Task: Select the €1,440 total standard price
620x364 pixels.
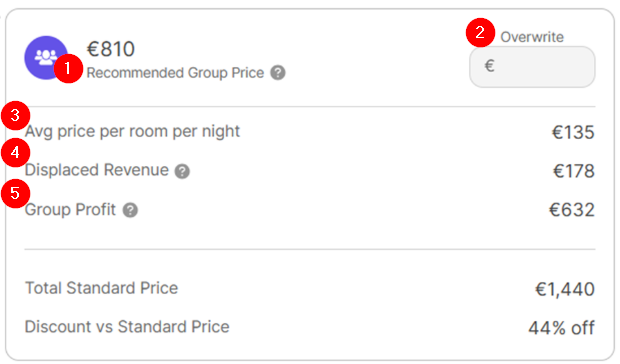Action: click(x=565, y=289)
